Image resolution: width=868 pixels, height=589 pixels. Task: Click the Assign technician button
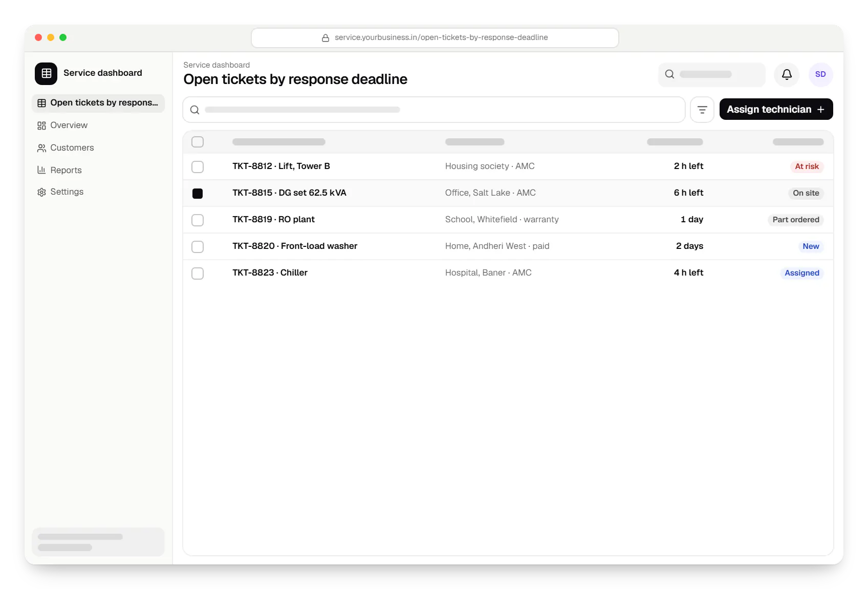click(x=776, y=110)
